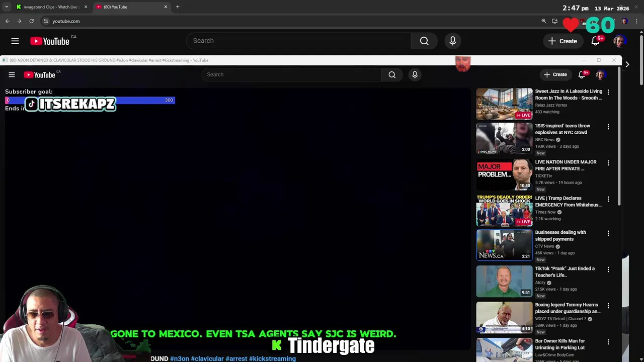Screen dimensions: 644x362
Task: Click the #clavicular hashtag link
Action: 207,358
